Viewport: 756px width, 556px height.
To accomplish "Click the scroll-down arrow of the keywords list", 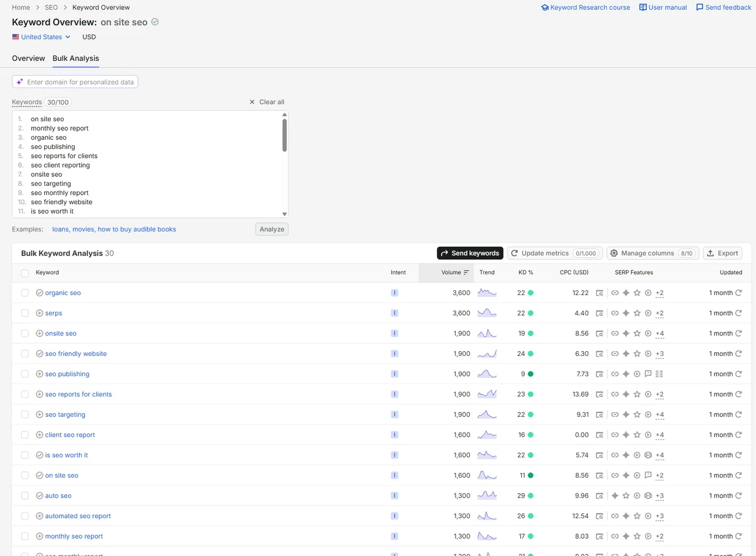I will (285, 214).
